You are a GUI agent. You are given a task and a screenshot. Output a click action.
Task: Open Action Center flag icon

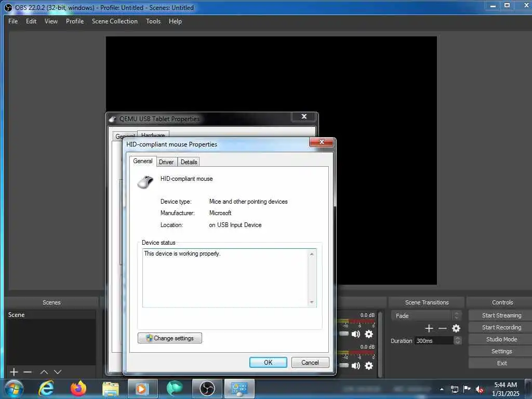click(467, 389)
